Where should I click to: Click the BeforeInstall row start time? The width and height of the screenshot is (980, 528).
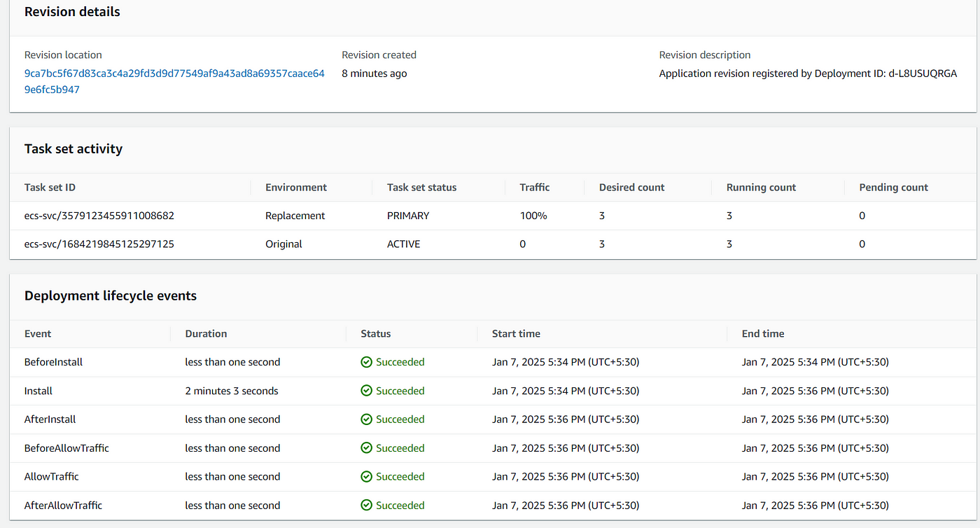(566, 362)
